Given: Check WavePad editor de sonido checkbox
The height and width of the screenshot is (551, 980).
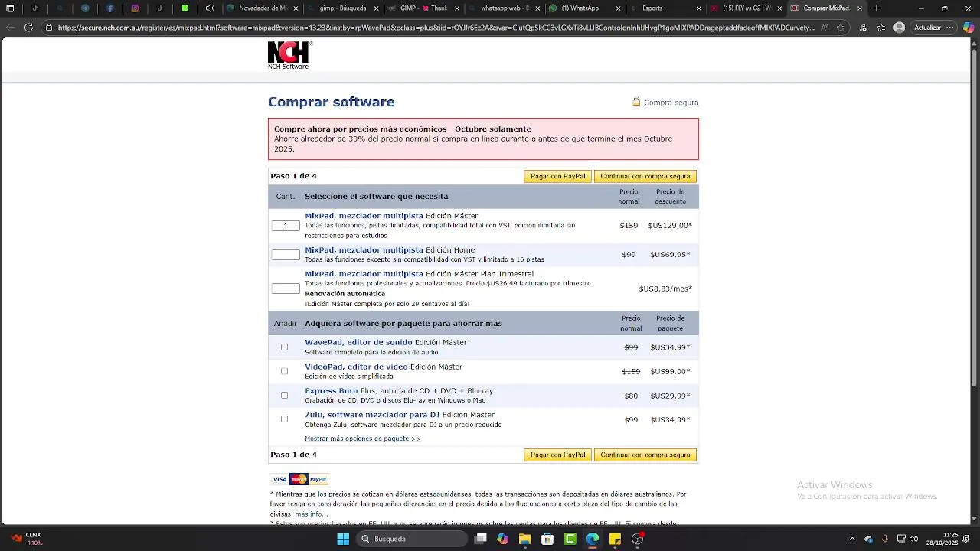Looking at the screenshot, I should pyautogui.click(x=284, y=347).
